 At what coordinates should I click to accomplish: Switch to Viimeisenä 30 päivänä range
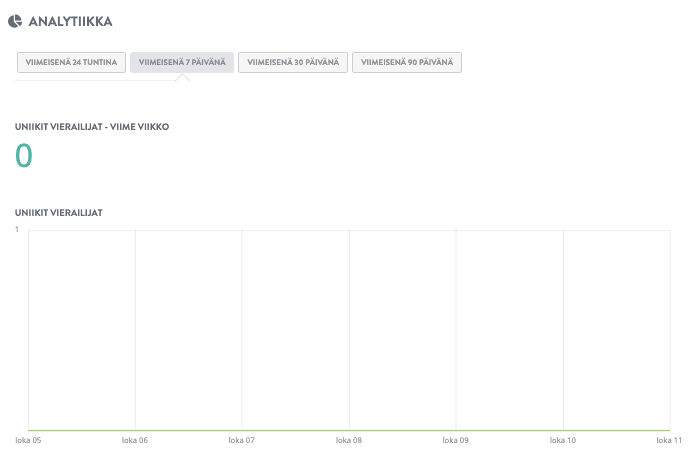click(293, 63)
